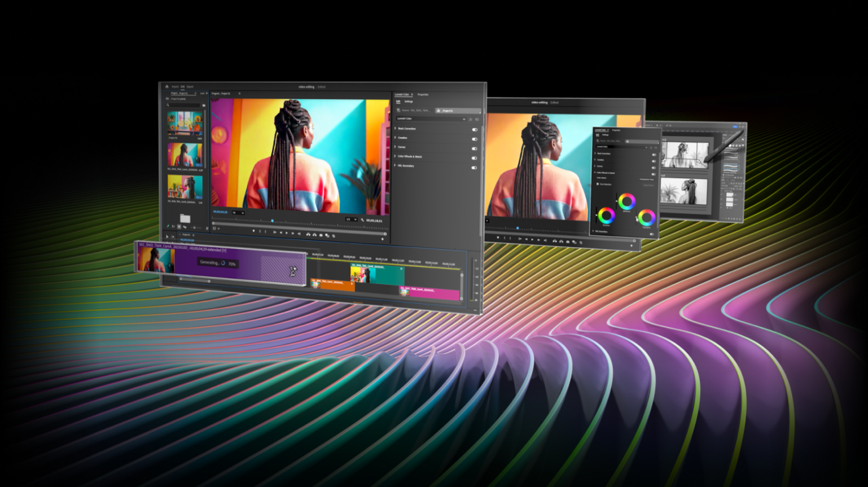Adjust the Midtones color wheel
Viewport: 868px width, 487px height.
click(626, 201)
